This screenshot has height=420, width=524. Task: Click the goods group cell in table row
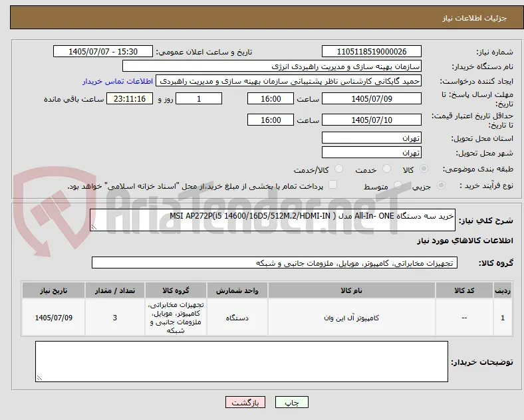click(x=176, y=318)
